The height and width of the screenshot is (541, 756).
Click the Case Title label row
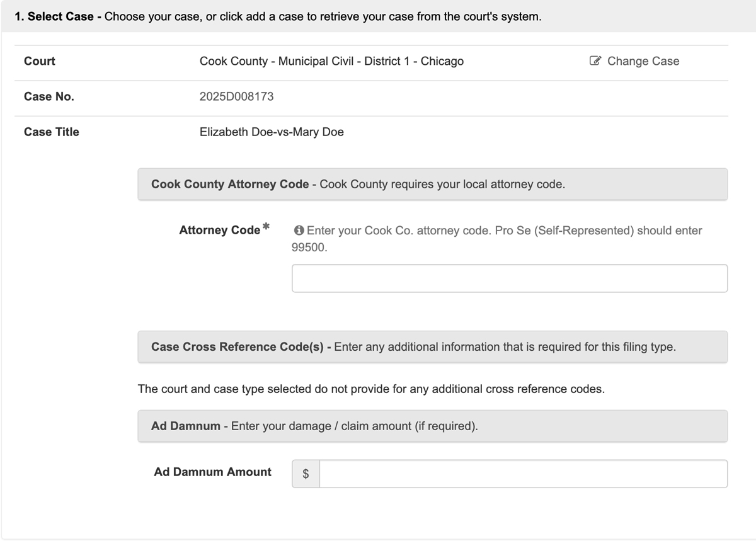point(51,132)
